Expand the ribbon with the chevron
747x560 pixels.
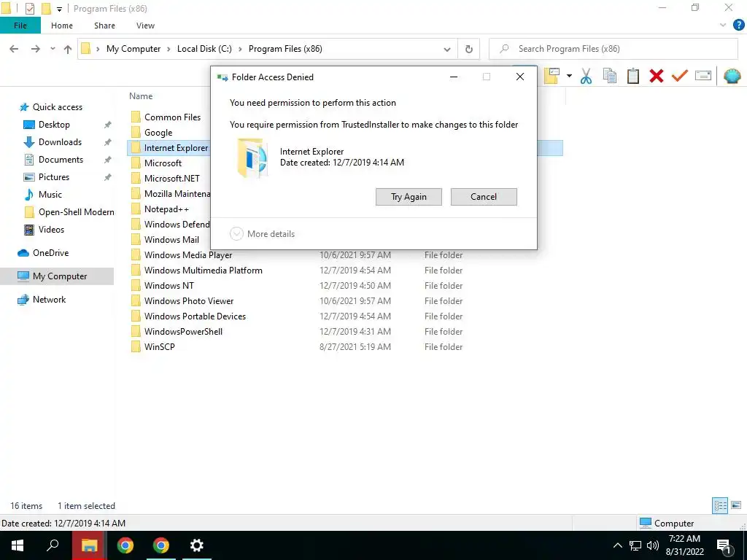click(723, 26)
